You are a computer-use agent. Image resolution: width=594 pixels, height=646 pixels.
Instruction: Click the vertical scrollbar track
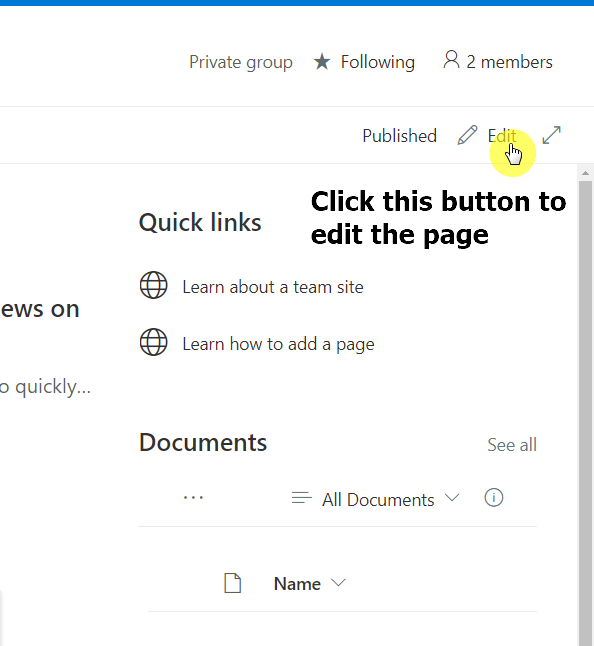[585, 413]
